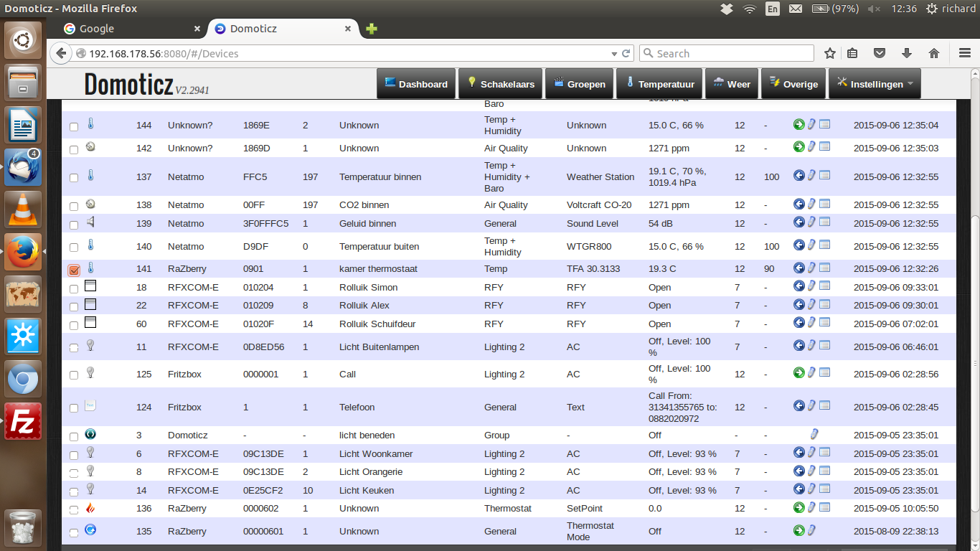This screenshot has height=551, width=980.
Task: Click green arrow in Air Quality row 142
Action: coord(799,146)
